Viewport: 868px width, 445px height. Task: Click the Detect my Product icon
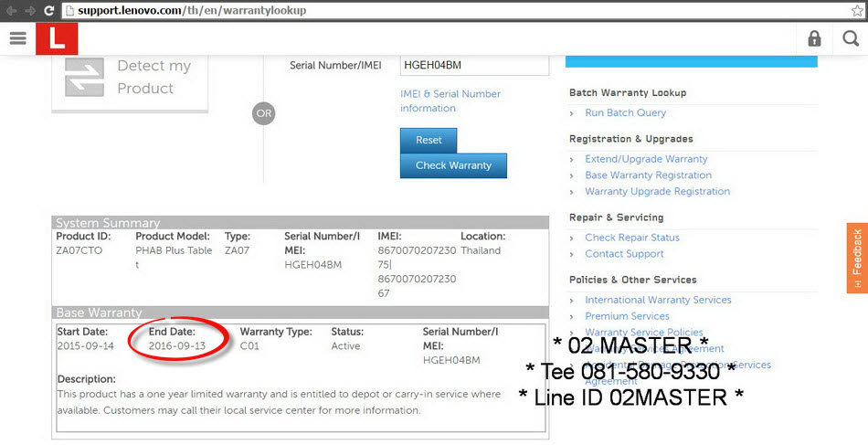[84, 77]
